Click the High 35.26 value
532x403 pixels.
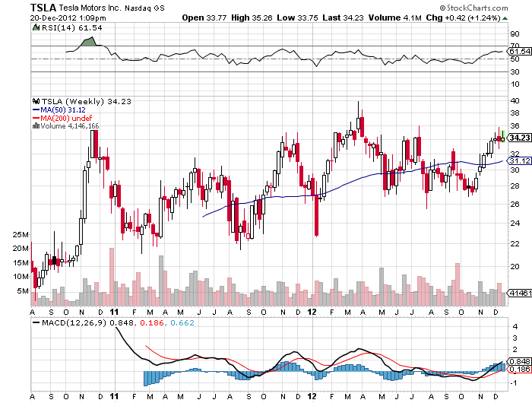tap(252, 17)
